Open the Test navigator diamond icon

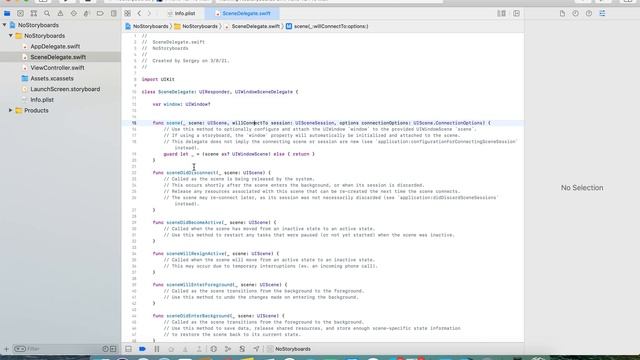tap(73, 13)
